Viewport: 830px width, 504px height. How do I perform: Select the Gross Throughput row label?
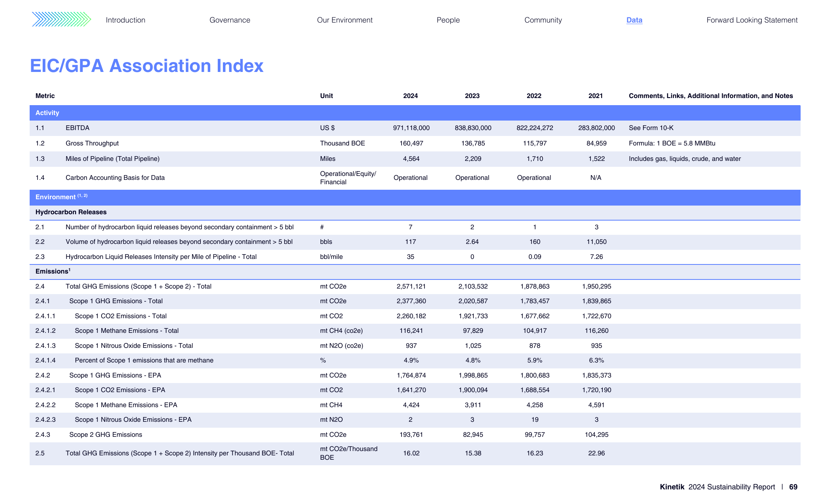coord(92,143)
